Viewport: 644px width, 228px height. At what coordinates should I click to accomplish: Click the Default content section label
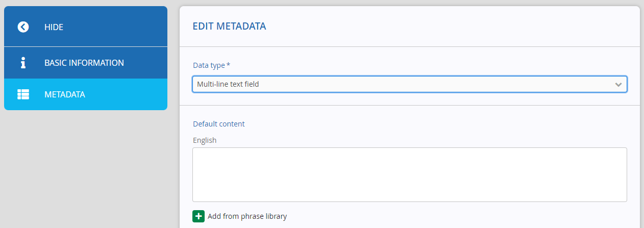[x=218, y=123]
